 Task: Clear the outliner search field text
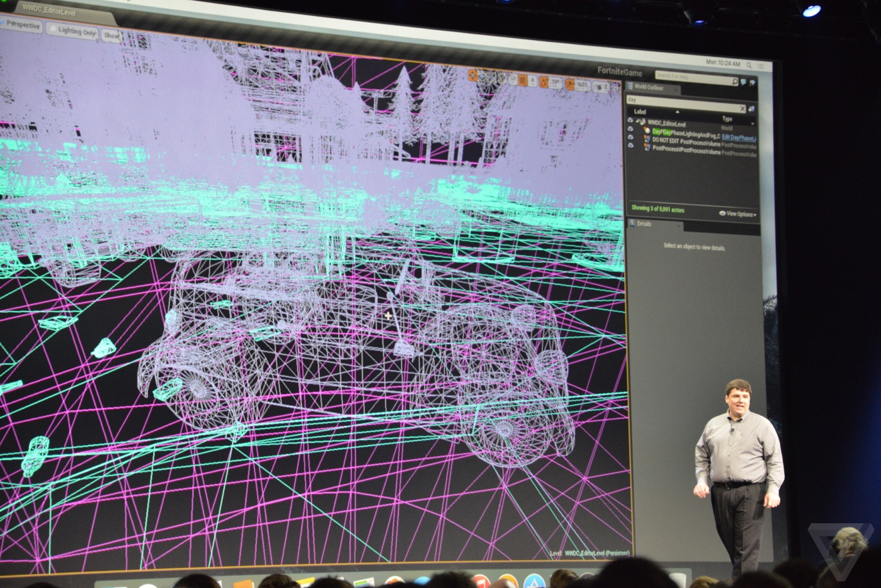[742, 108]
